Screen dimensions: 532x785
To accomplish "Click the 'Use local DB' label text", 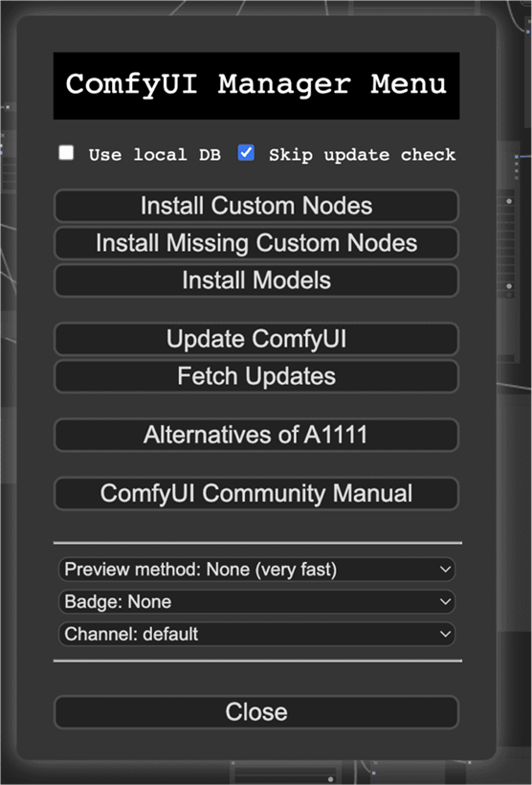I will tap(155, 155).
